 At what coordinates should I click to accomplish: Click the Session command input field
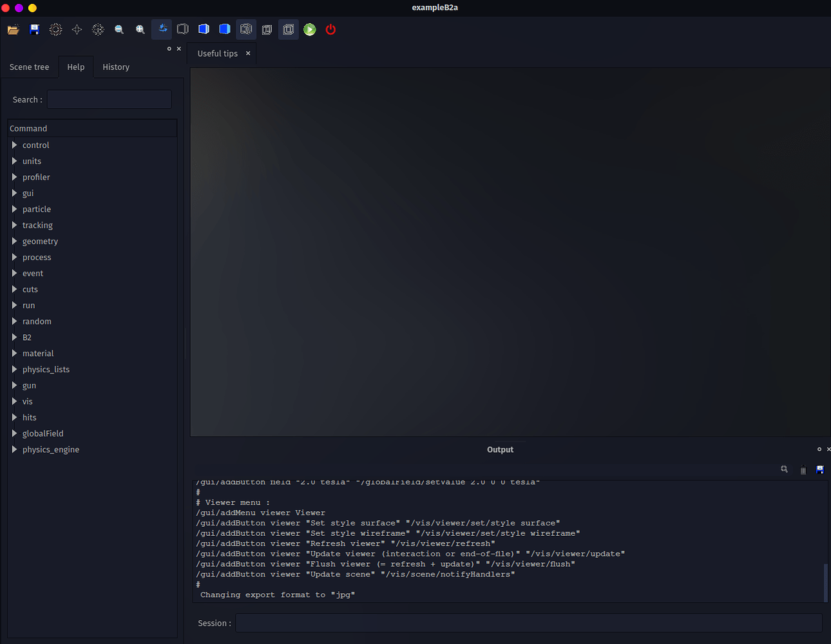(528, 623)
